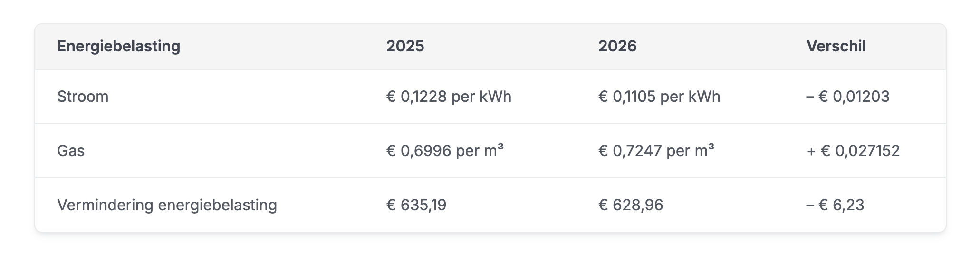
Task: Click the euro sign in € 635,19
Action: pos(391,205)
